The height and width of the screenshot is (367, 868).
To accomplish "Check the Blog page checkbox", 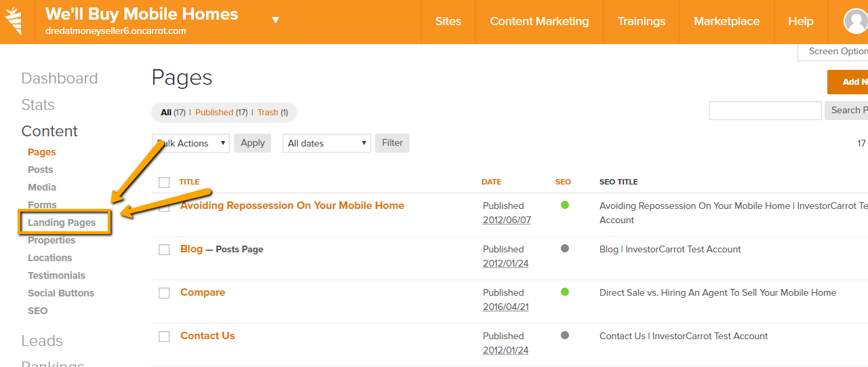I will pyautogui.click(x=164, y=250).
